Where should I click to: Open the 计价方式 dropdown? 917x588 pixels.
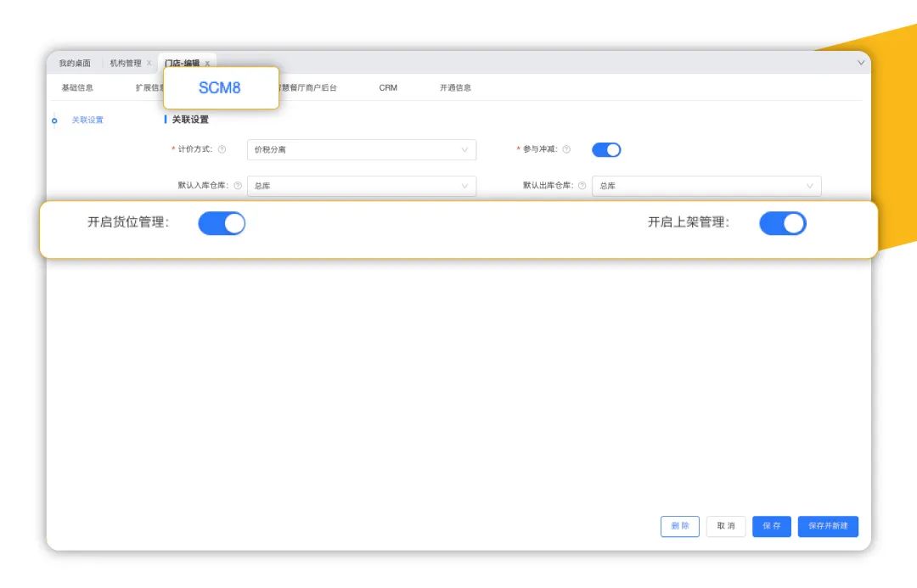(362, 149)
